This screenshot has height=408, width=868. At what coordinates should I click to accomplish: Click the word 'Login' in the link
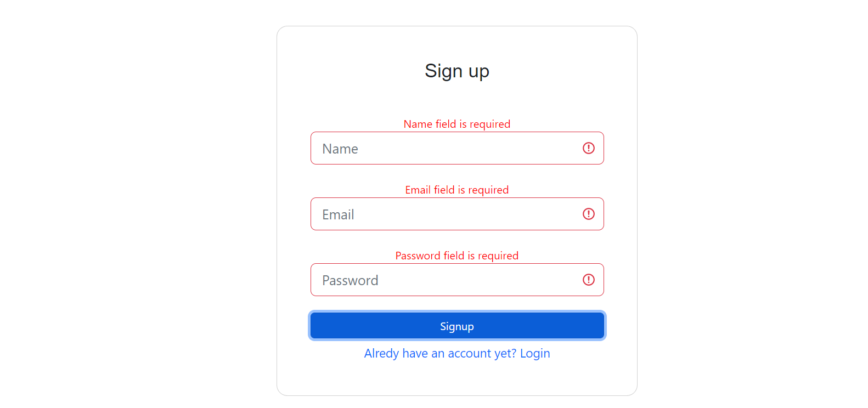[x=535, y=354]
